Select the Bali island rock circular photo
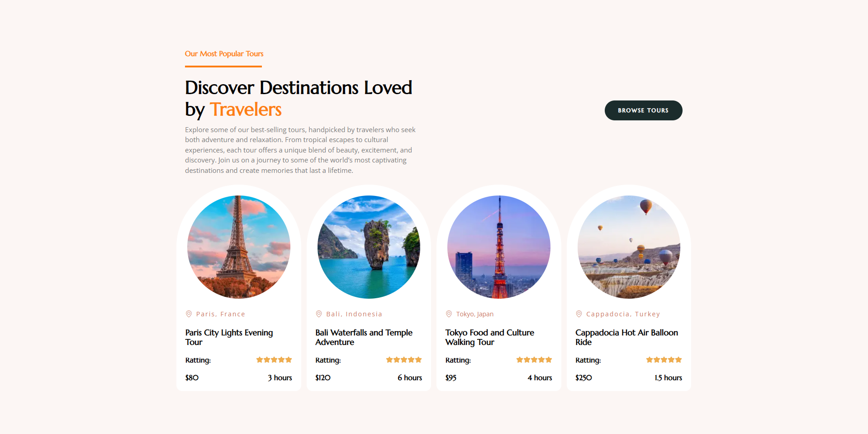This screenshot has width=868, height=434. click(369, 247)
